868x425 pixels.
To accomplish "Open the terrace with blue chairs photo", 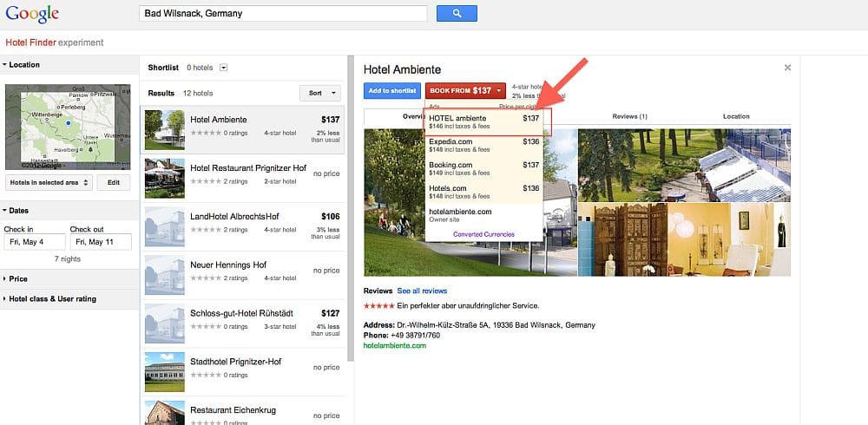I will click(x=684, y=166).
